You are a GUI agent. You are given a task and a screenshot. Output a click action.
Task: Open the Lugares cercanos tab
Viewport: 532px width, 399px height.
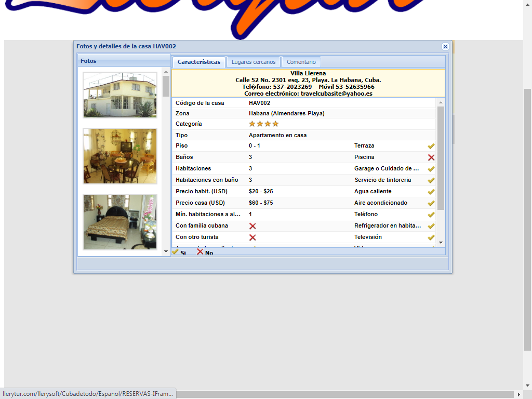[254, 62]
